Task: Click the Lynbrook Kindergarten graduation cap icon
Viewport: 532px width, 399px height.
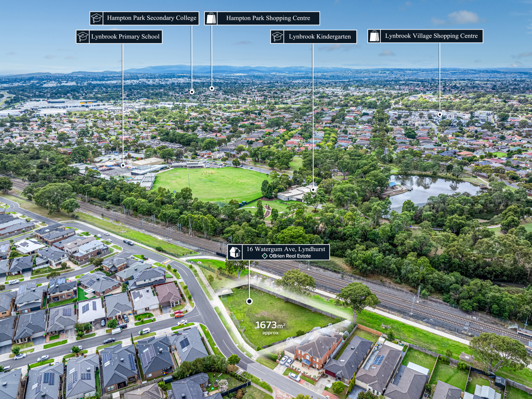Action: 277,37
